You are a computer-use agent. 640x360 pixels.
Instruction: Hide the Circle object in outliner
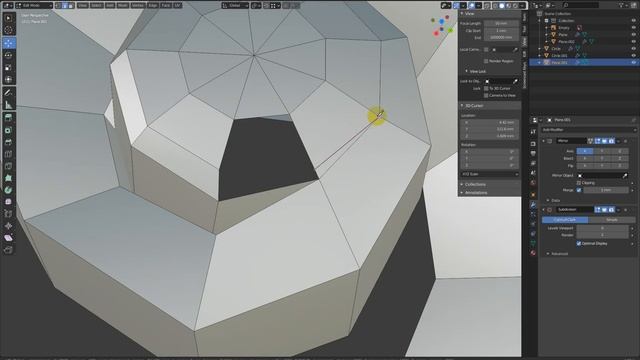pos(633,49)
